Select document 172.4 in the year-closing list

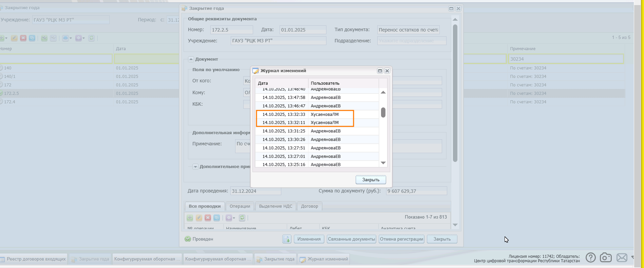click(x=90, y=102)
